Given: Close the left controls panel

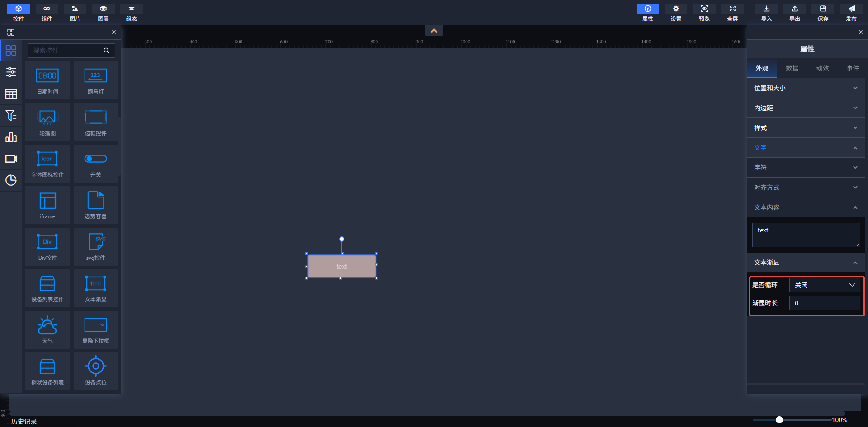Looking at the screenshot, I should tap(114, 32).
